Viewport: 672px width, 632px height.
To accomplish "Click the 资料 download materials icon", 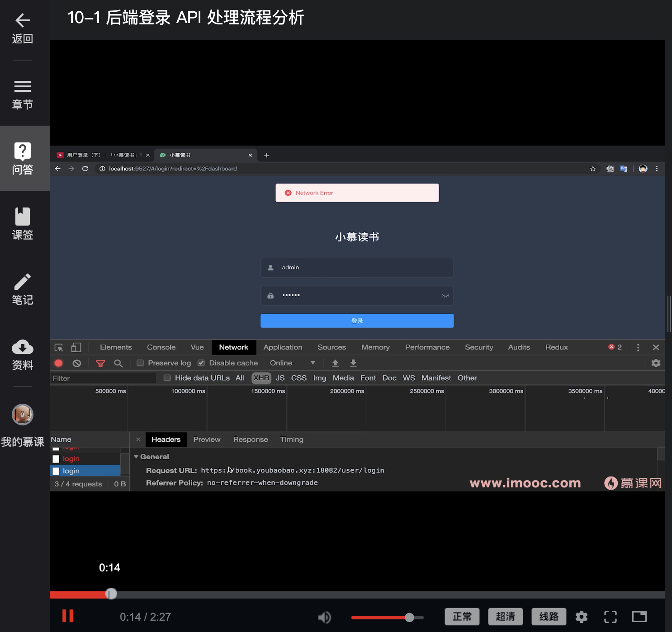I will click(x=22, y=354).
